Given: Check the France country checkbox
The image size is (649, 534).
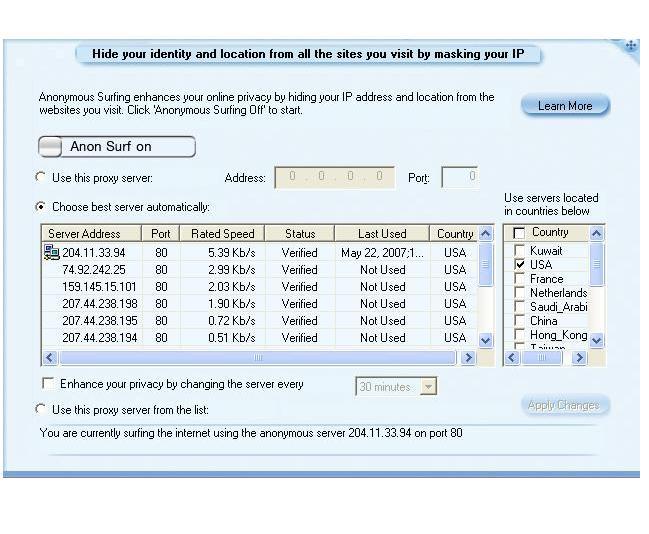Looking at the screenshot, I should (x=519, y=279).
